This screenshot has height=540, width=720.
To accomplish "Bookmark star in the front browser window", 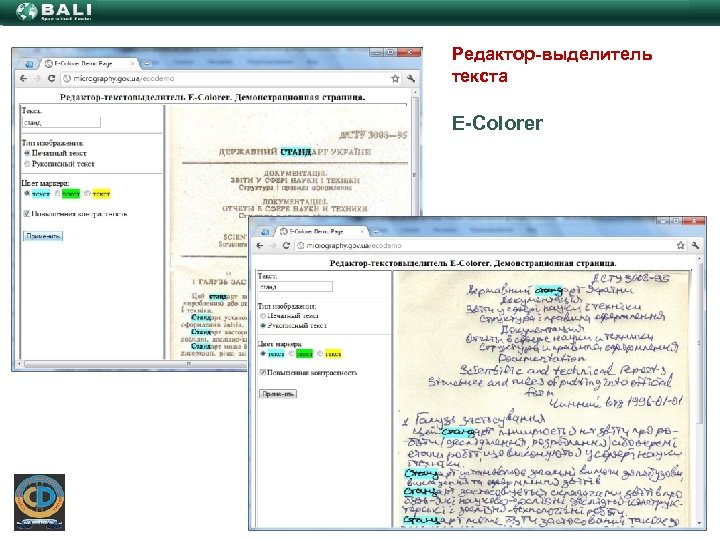I will (x=681, y=246).
